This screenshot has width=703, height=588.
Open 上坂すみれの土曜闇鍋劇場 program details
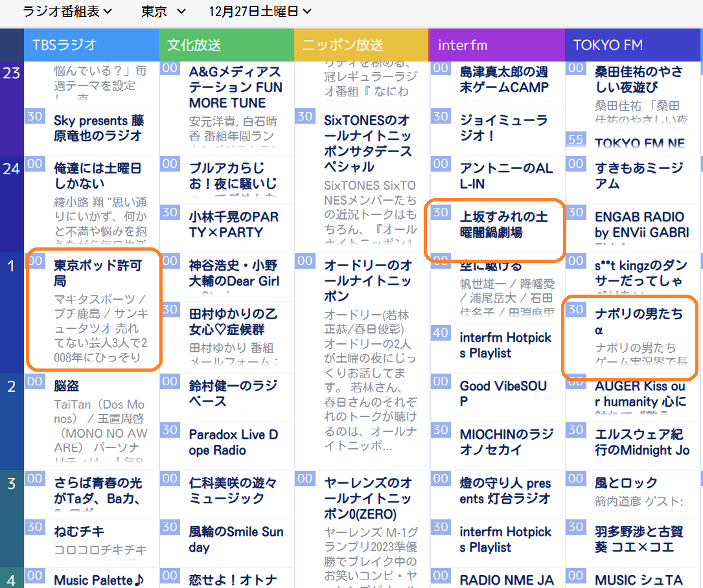pyautogui.click(x=503, y=224)
